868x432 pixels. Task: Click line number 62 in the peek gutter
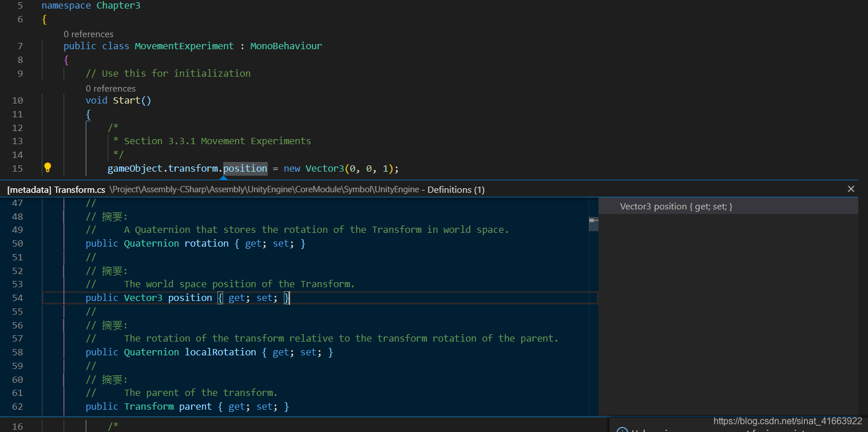tap(17, 406)
